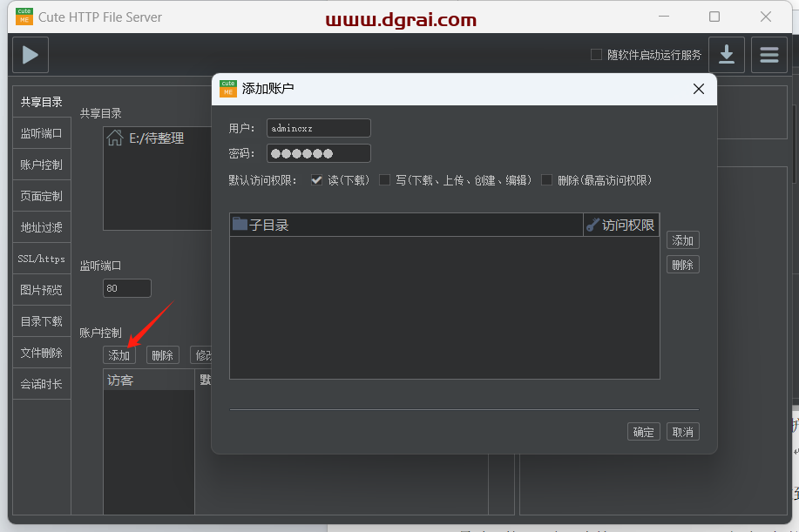This screenshot has height=532, width=799.
Task: Open the hamburger menu icon
Action: coord(769,55)
